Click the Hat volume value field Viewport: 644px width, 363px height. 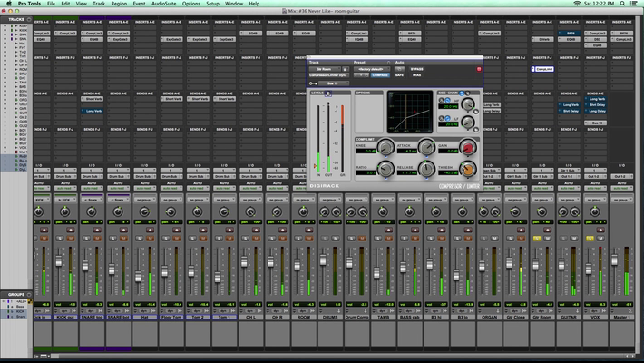click(144, 305)
